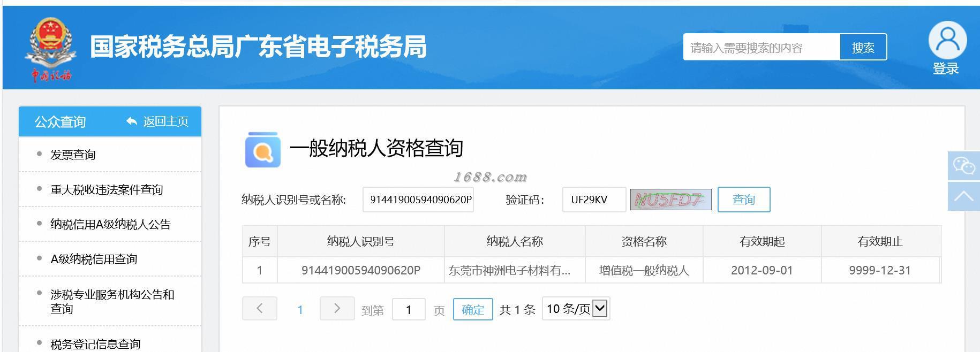
Task: Go to previous page arrow
Action: 260,308
